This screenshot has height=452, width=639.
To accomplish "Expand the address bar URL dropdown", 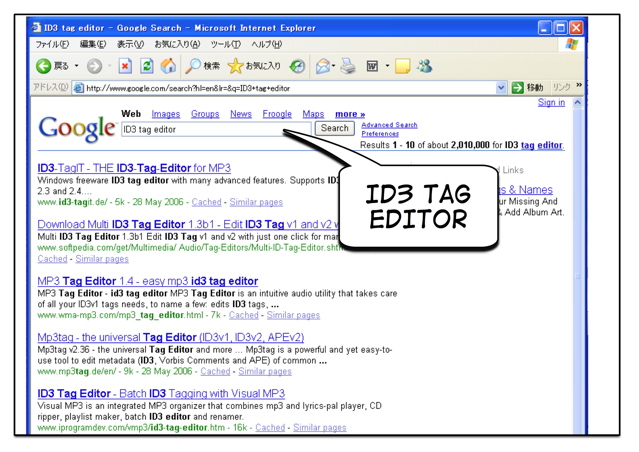I will pos(501,88).
